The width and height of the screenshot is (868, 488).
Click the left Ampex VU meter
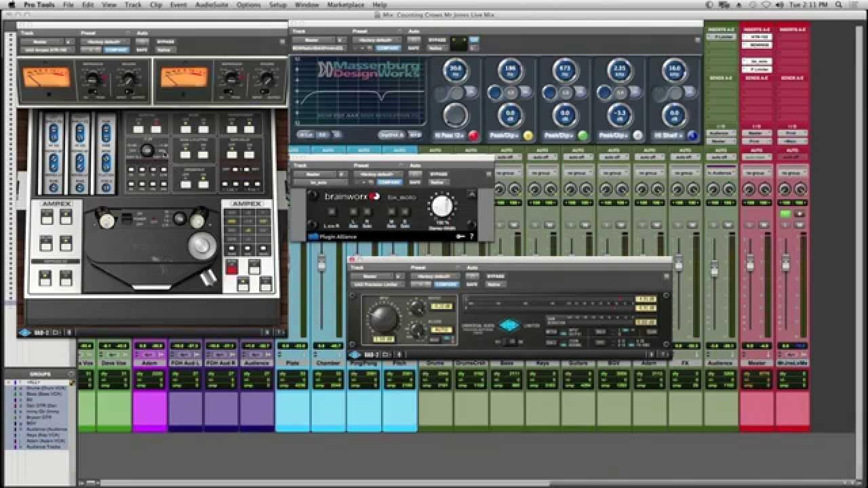[x=47, y=79]
